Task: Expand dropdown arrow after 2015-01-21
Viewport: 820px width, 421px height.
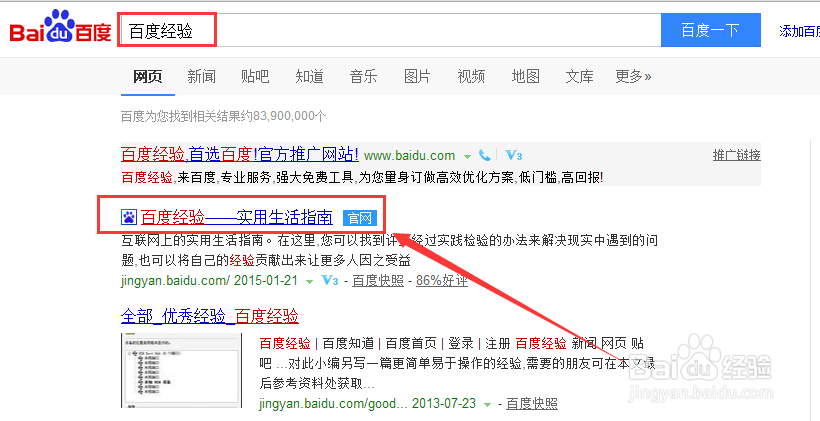Action: 309,282
